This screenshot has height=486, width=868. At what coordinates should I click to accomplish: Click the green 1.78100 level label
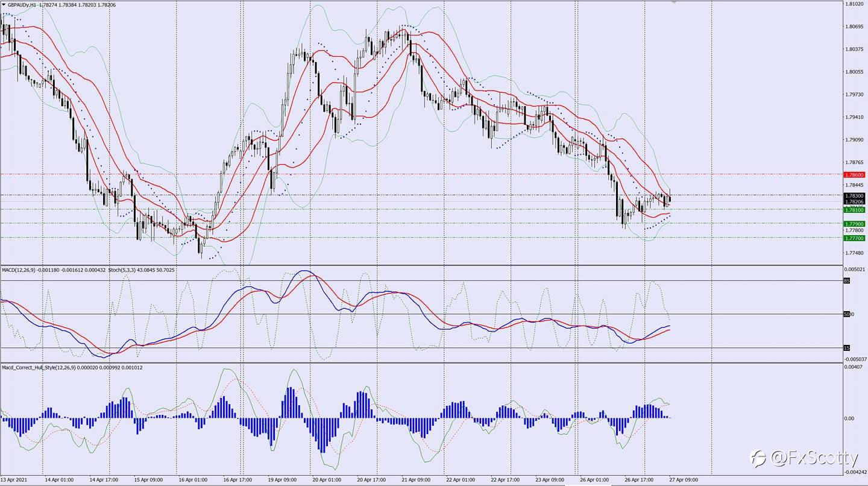click(855, 209)
